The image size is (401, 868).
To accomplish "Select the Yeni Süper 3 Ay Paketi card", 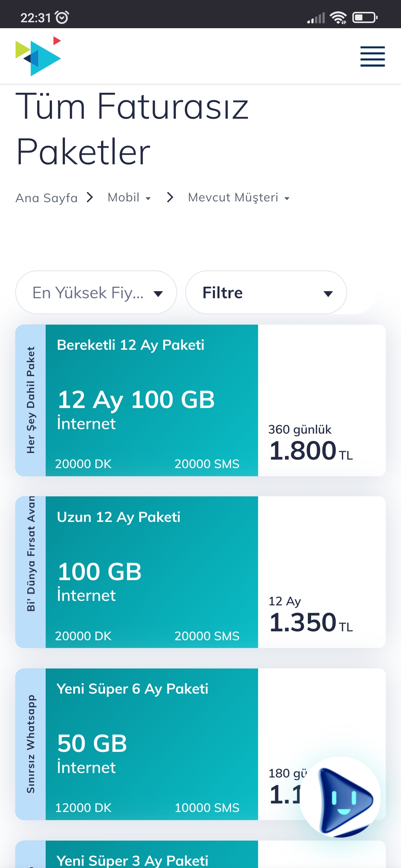I will click(x=200, y=854).
